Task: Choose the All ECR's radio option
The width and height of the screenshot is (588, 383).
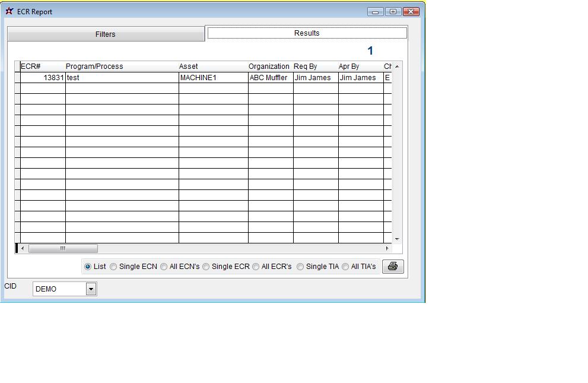Action: coord(256,267)
